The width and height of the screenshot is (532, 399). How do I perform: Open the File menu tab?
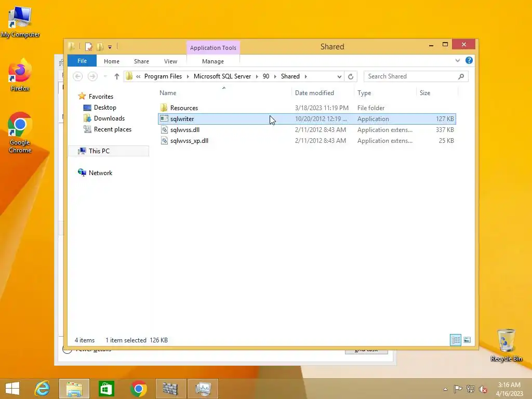coord(82,61)
